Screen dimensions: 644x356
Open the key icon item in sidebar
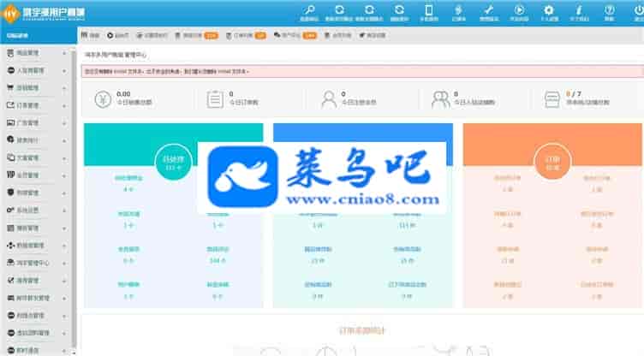click(10, 210)
